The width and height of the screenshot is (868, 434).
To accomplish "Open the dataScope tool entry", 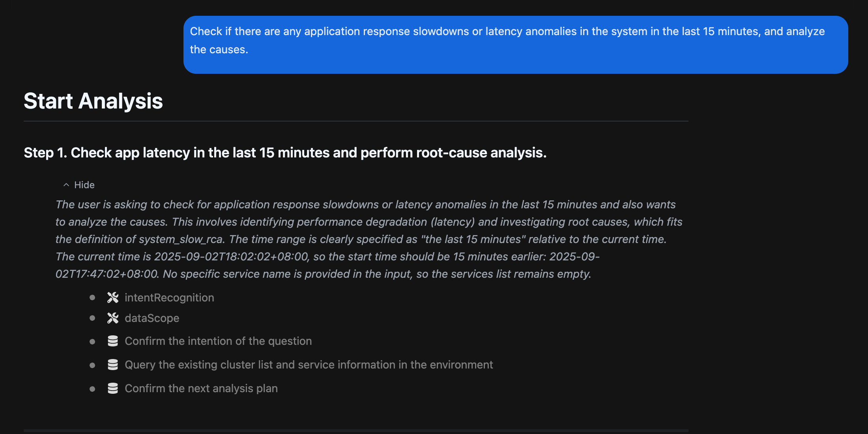I will point(152,318).
